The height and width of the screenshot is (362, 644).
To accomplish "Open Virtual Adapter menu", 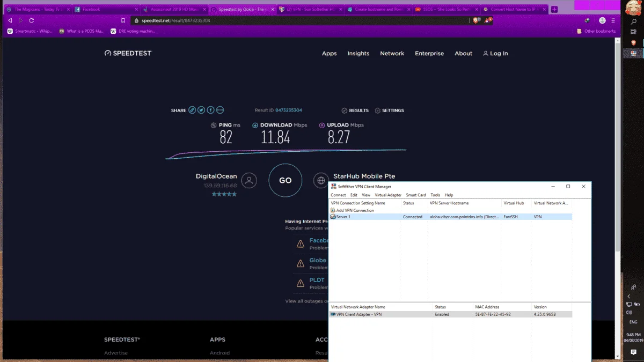I will pos(388,195).
